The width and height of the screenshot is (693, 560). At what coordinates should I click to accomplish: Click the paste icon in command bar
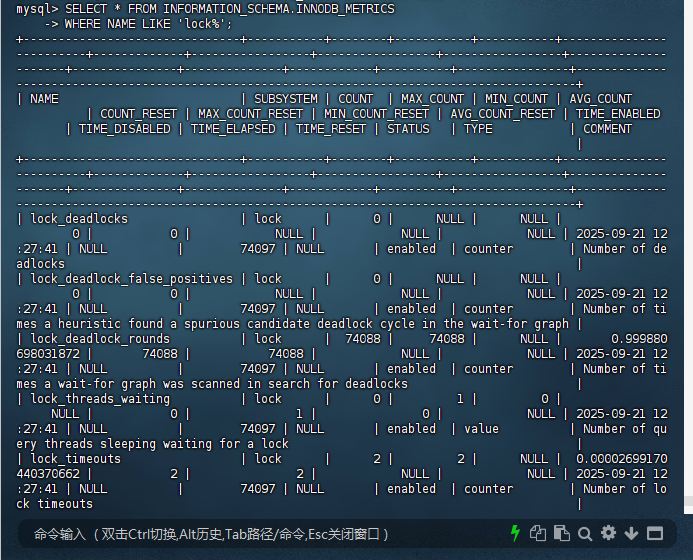tap(562, 533)
